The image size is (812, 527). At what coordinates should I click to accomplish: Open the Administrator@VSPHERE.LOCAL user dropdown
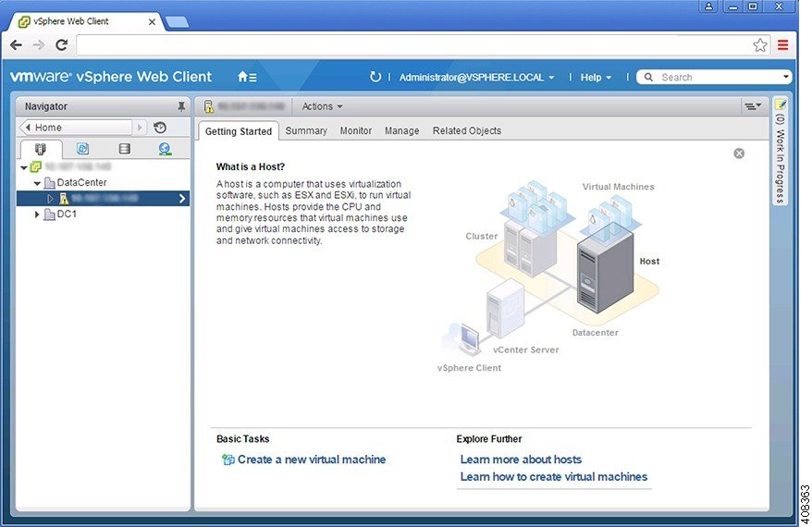click(476, 77)
